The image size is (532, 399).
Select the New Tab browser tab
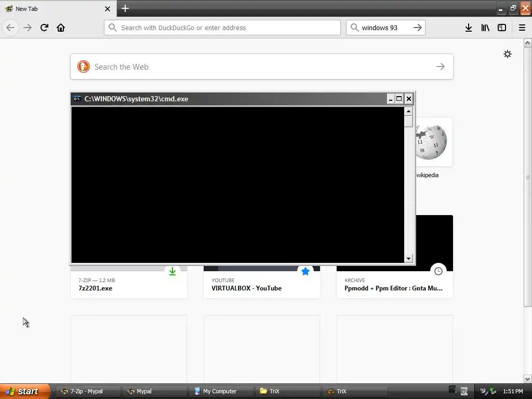pyautogui.click(x=58, y=9)
